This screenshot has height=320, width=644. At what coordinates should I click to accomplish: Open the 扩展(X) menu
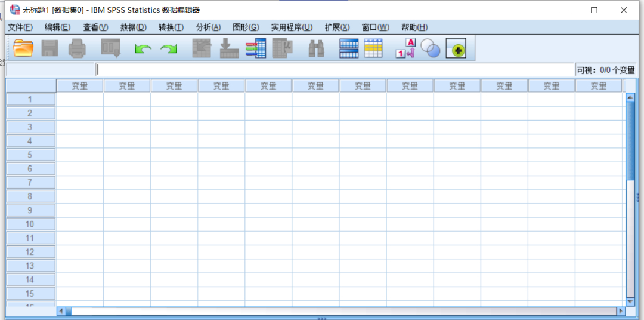click(x=337, y=27)
